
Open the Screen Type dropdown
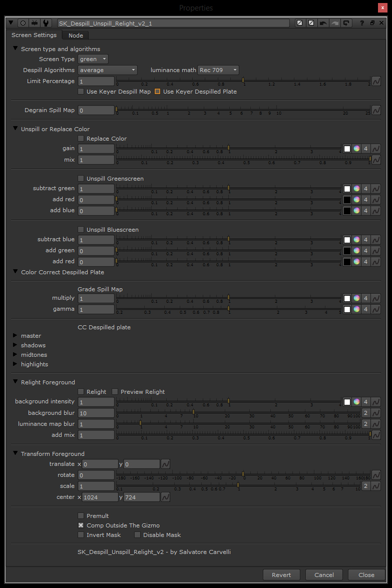click(93, 59)
